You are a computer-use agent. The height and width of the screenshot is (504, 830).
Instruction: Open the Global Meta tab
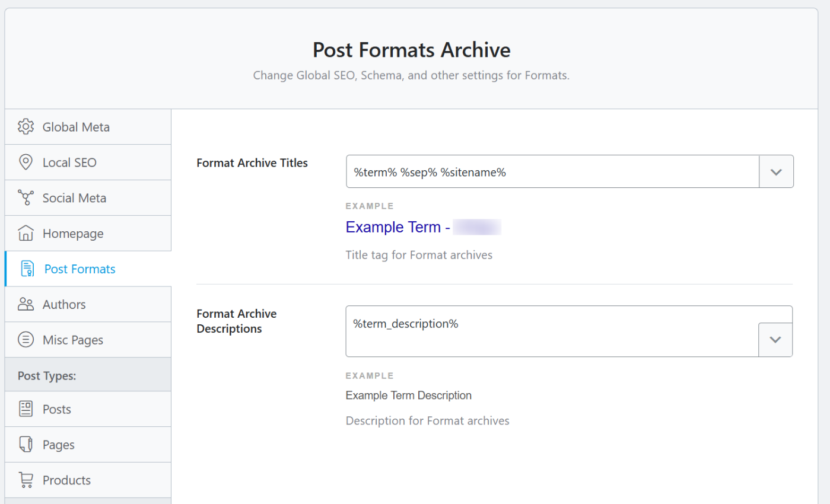[88, 127]
